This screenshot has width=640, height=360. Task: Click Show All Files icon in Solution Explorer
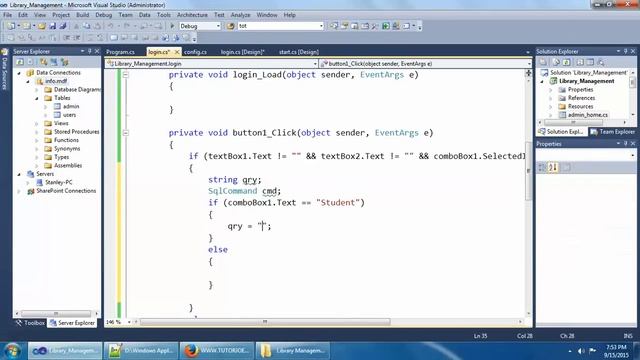(x=556, y=62)
